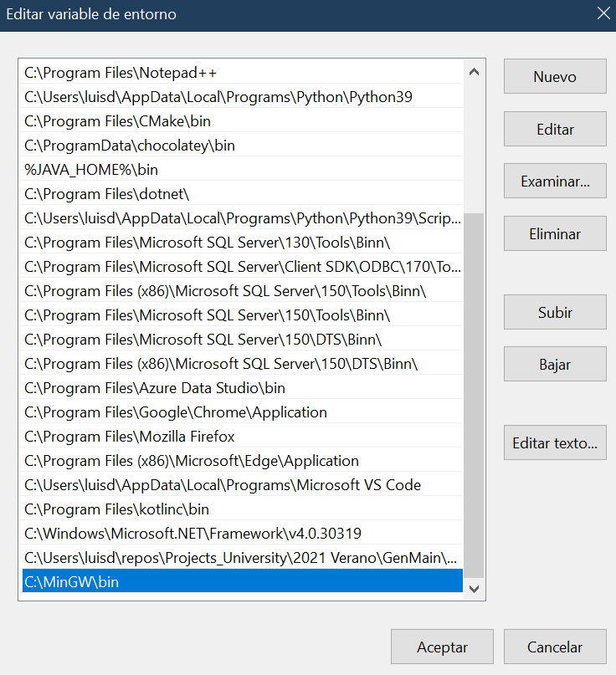Select Program Files\Microsoft SQL Server\150\DTS\Binn\ entry
Screen dimensions: 616x675
[x=243, y=340]
